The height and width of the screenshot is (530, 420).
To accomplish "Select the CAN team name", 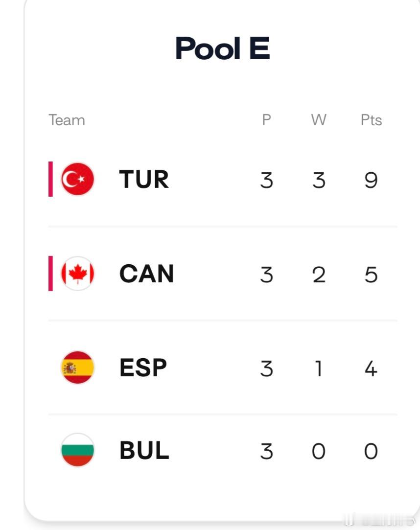I will (x=147, y=274).
